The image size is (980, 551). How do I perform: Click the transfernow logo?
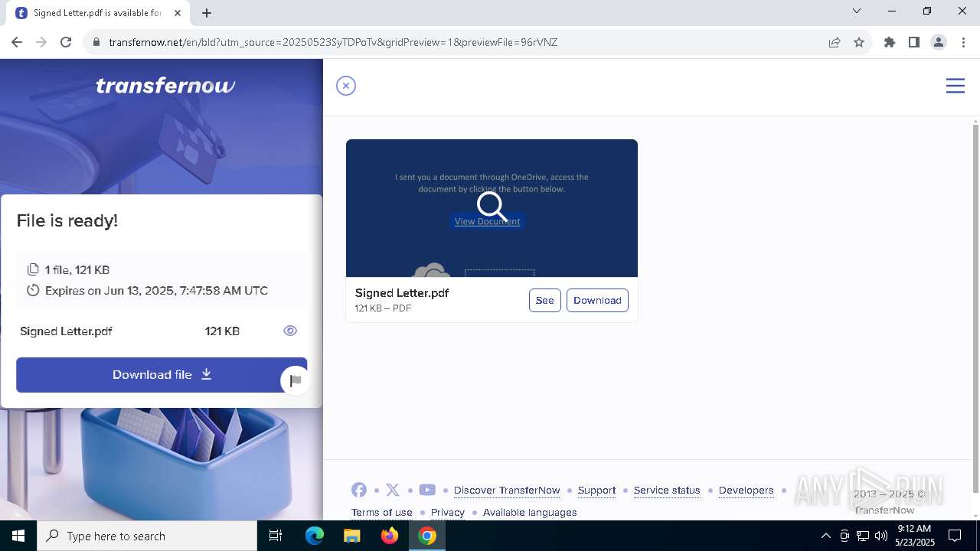pos(165,86)
